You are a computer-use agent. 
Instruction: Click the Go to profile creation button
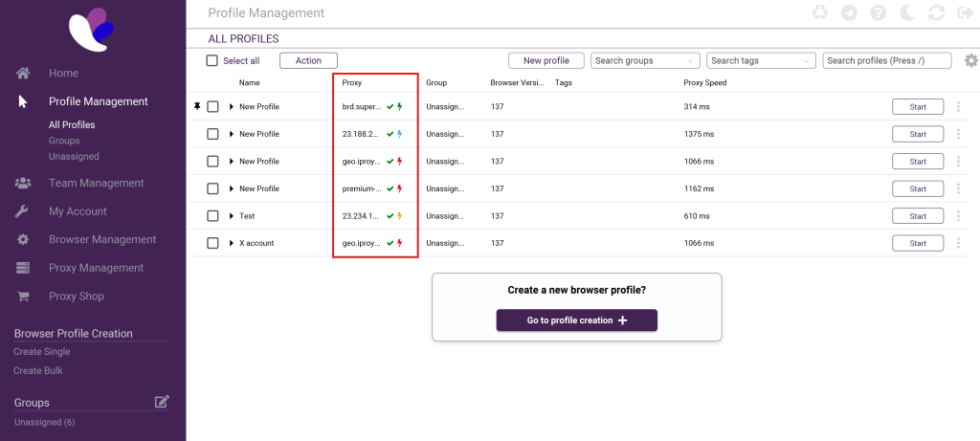tap(576, 320)
